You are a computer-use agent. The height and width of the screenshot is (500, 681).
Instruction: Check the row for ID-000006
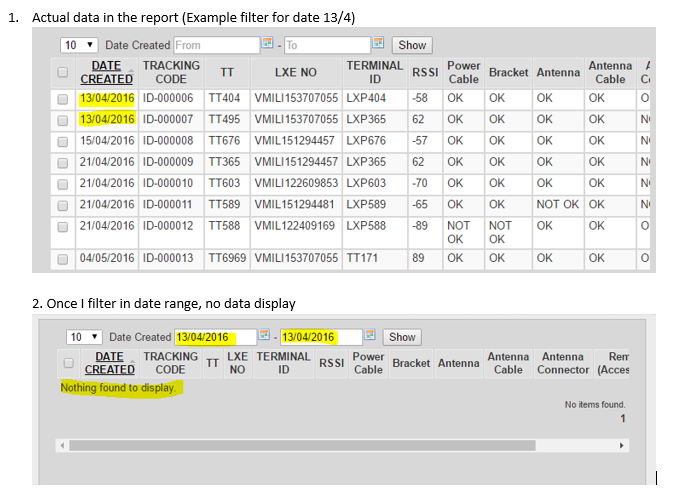(x=64, y=99)
